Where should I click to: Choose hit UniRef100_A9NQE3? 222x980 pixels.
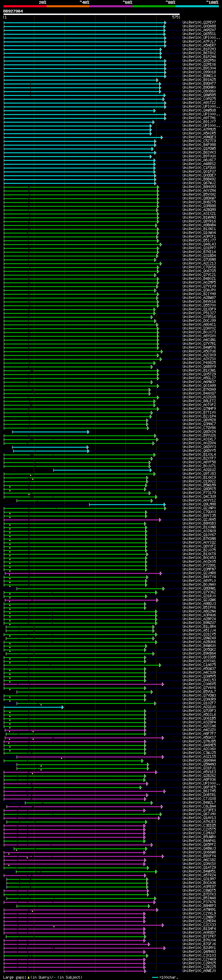(x=199, y=137)
